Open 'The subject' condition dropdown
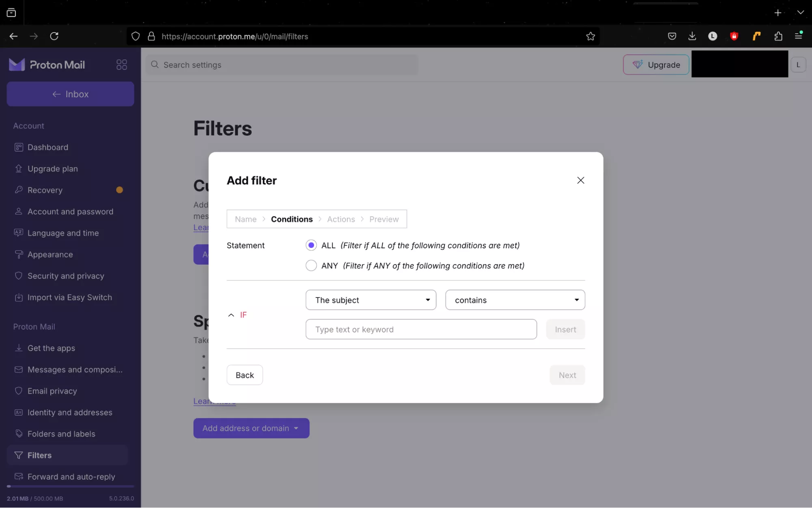812x508 pixels. pyautogui.click(x=370, y=300)
